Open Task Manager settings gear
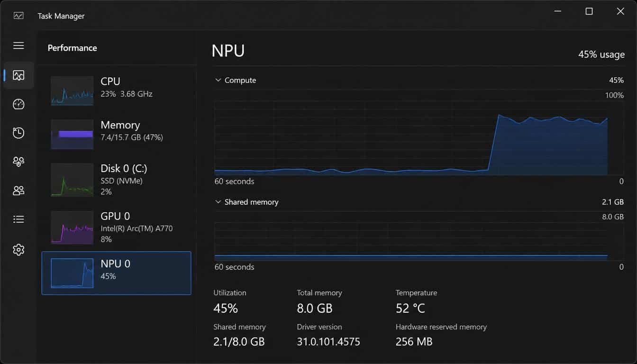The height and width of the screenshot is (364, 637). (18, 249)
